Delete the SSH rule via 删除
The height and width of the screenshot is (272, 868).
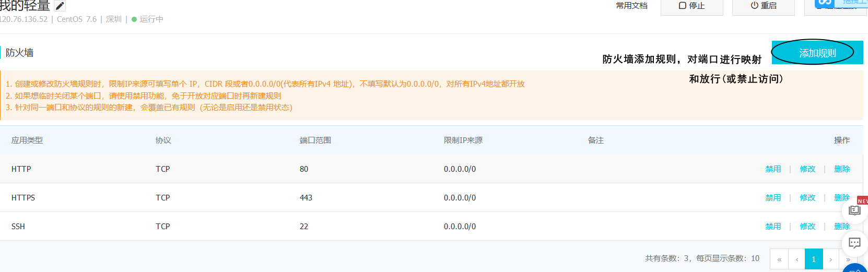(x=842, y=227)
